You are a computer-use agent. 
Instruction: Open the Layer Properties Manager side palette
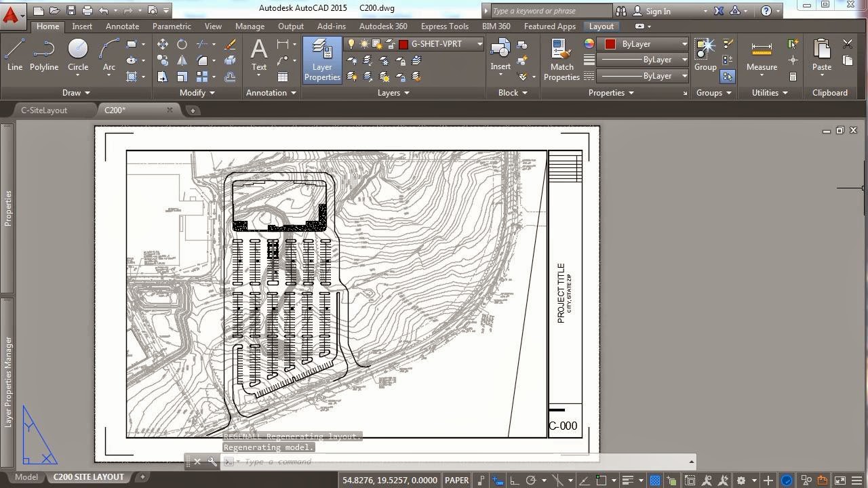coord(8,382)
